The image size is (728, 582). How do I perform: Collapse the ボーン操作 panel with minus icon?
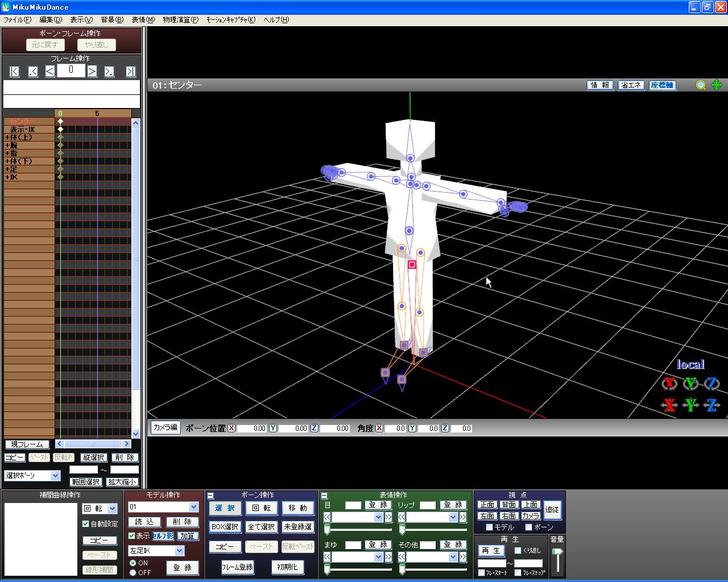click(210, 496)
